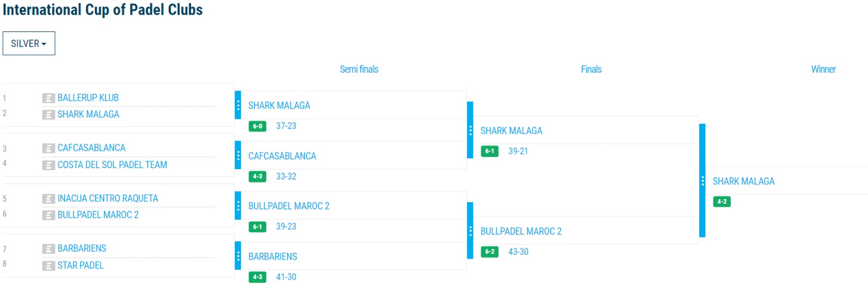Open three-dot menu for BARBARIENS vs STAR PADEL match
The image size is (868, 295).
pos(238,256)
